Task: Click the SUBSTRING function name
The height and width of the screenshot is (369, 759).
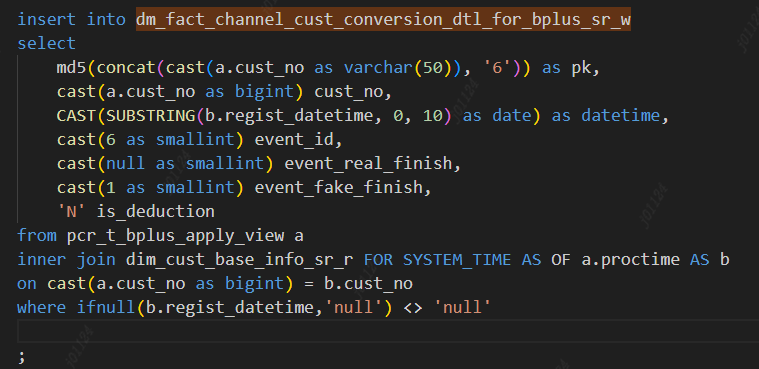Action: 151,115
